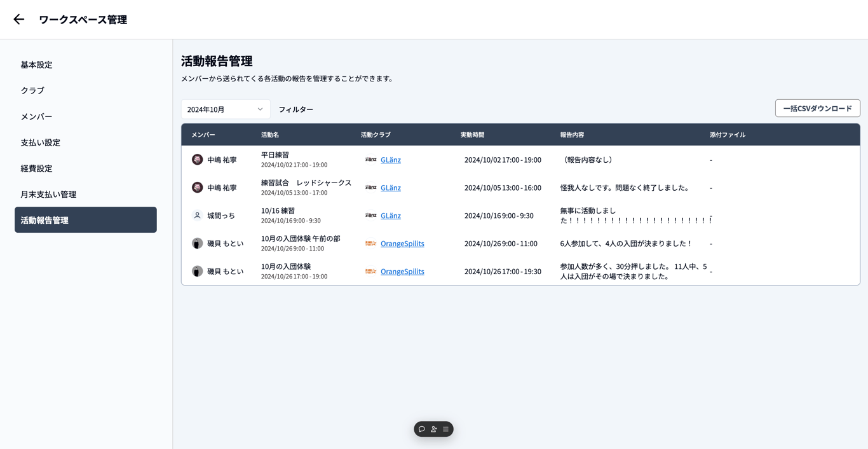Follow OrangeSpilits link for 17:00 入団体験
This screenshot has width=868, height=449.
[x=402, y=272]
